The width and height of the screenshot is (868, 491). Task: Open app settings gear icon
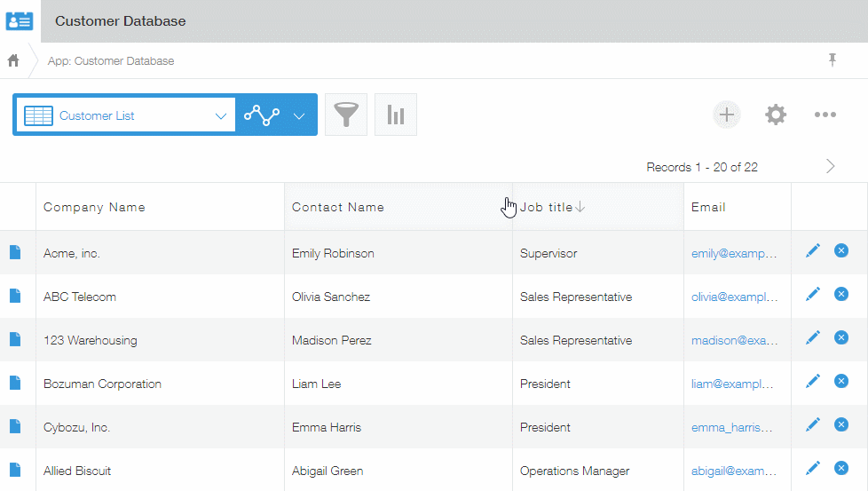[x=776, y=115]
